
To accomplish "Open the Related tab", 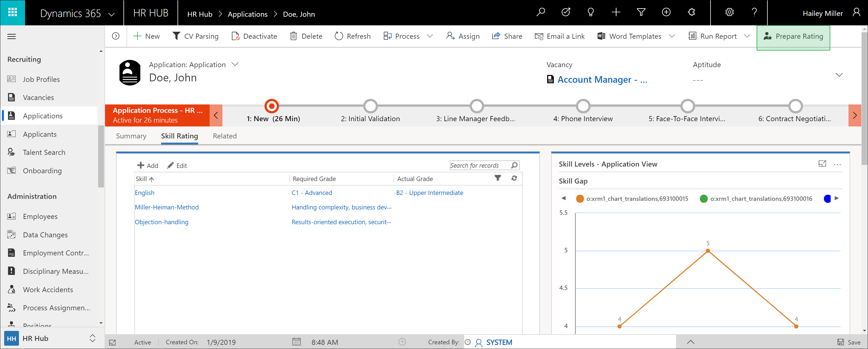I will [225, 136].
